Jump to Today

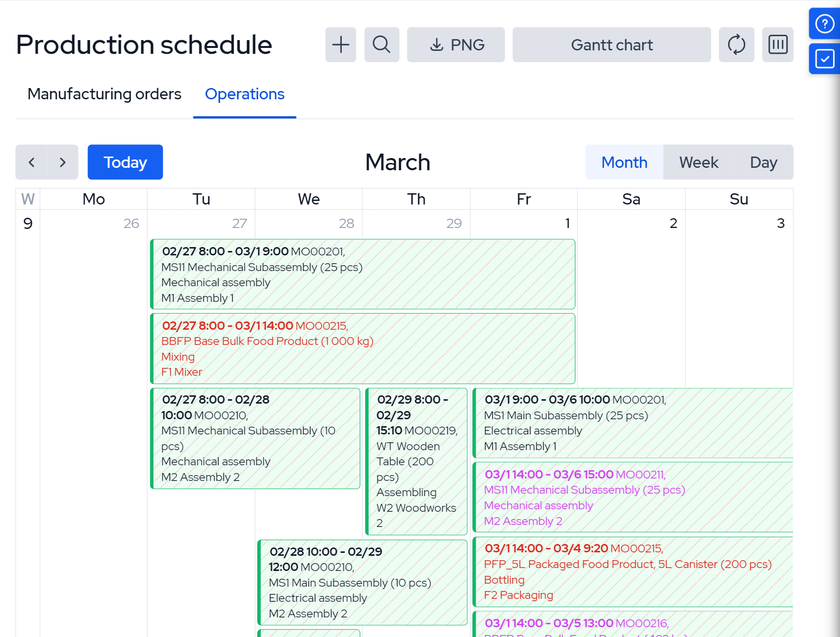tap(125, 162)
